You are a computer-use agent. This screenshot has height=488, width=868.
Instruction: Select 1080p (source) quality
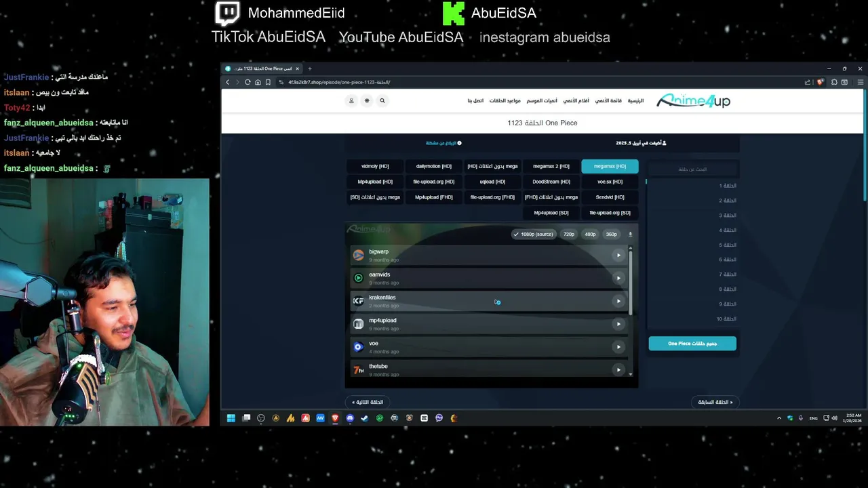[534, 235]
